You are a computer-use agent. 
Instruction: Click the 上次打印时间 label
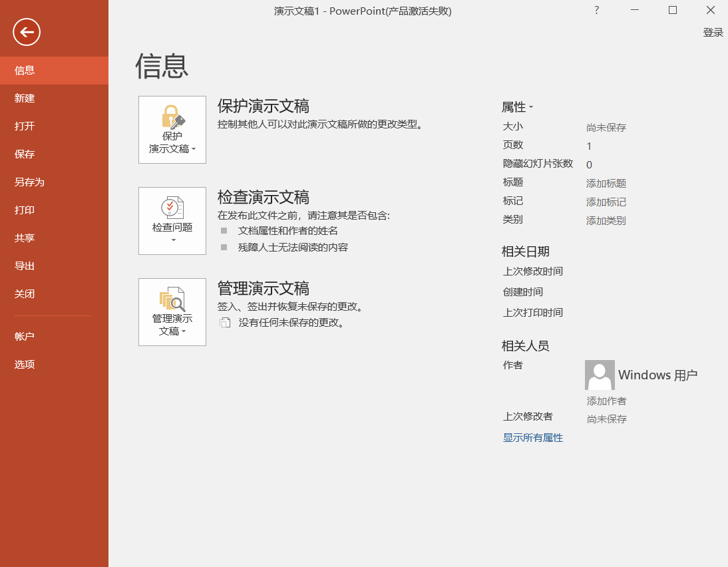532,313
